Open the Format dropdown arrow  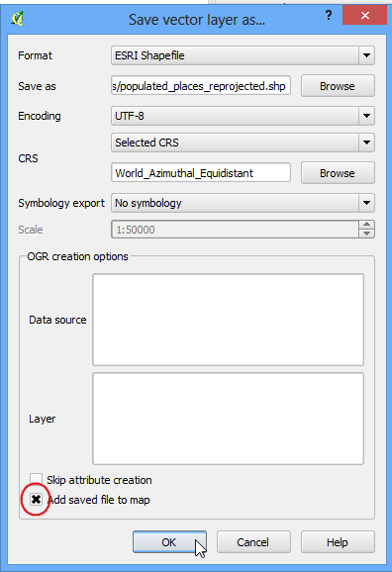click(366, 55)
